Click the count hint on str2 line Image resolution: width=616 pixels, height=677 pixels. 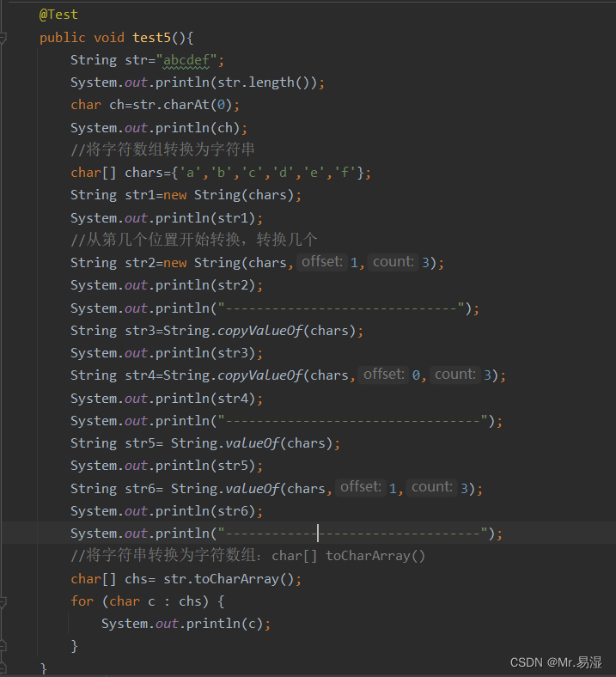click(x=393, y=262)
